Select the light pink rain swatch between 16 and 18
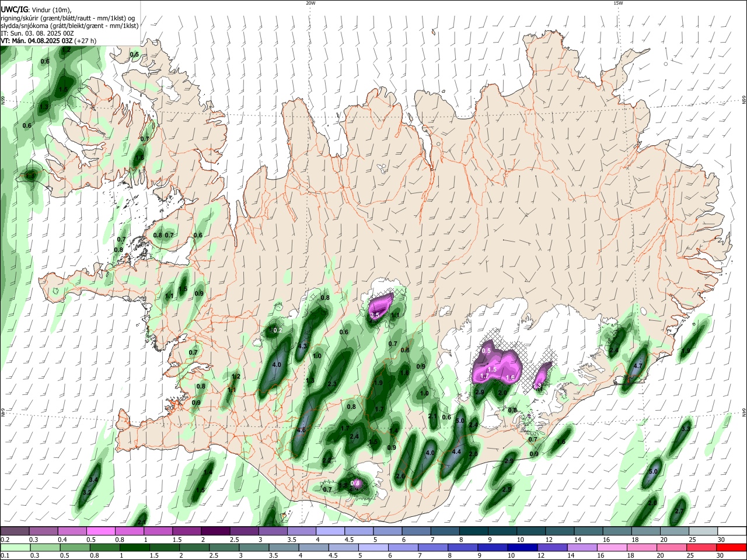Image resolution: width=747 pixels, height=560 pixels. coord(612,547)
